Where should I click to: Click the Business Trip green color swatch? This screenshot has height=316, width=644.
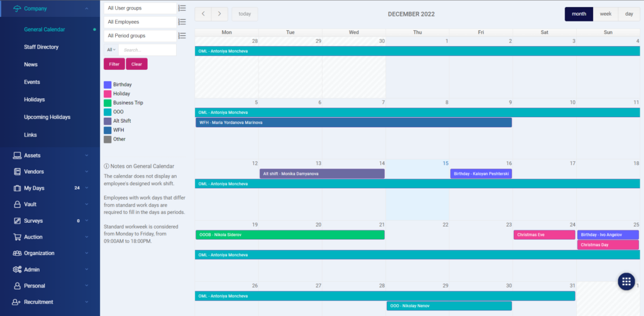click(x=108, y=103)
